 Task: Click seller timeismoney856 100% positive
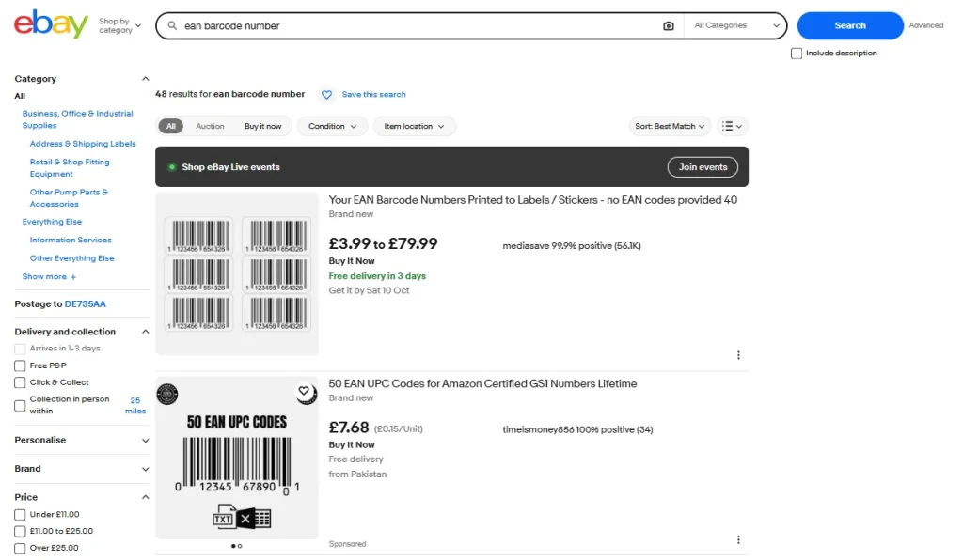(578, 430)
